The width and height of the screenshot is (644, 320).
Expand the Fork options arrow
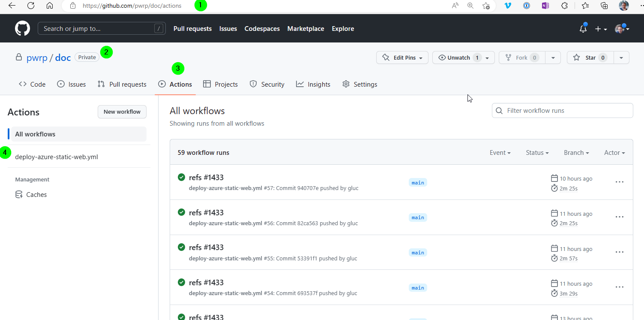coord(553,57)
